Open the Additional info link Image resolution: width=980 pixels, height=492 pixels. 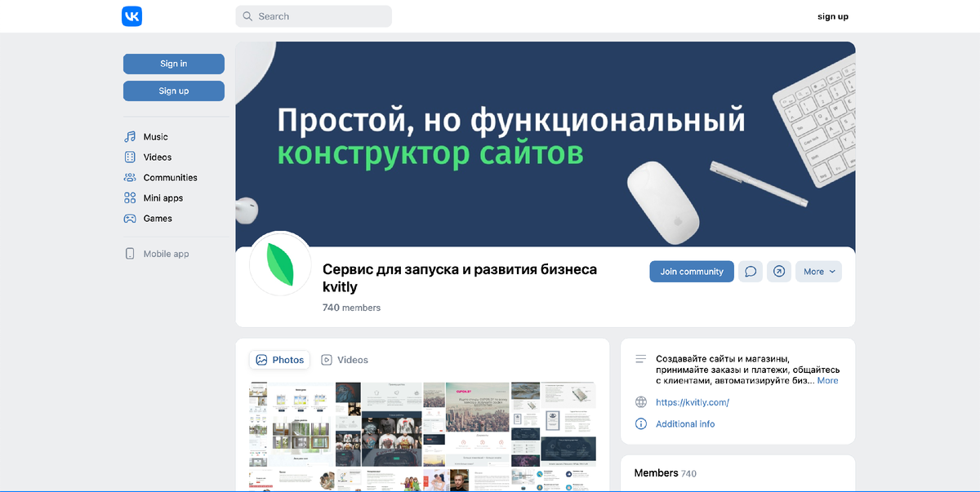click(685, 424)
